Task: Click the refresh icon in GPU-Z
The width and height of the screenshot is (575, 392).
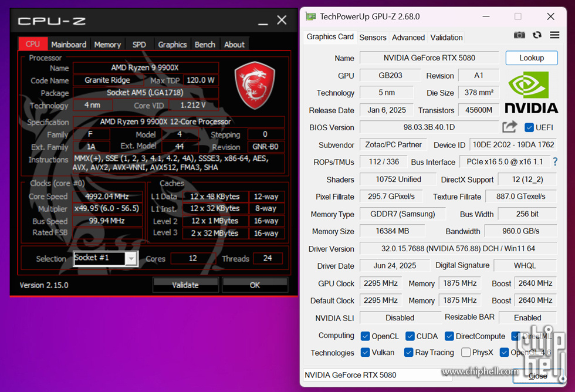Action: [537, 35]
